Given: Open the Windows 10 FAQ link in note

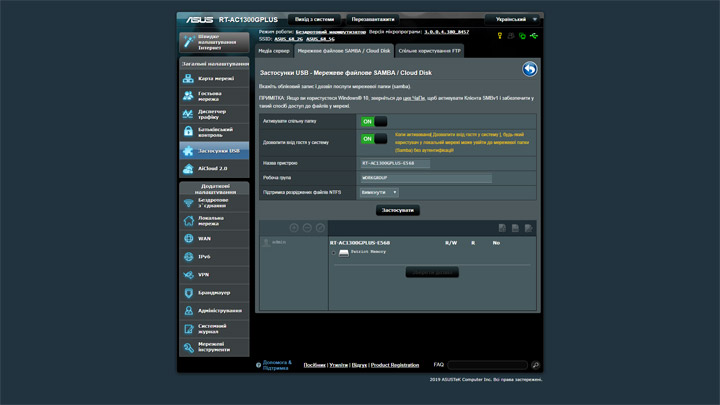Looking at the screenshot, I should click(x=414, y=98).
